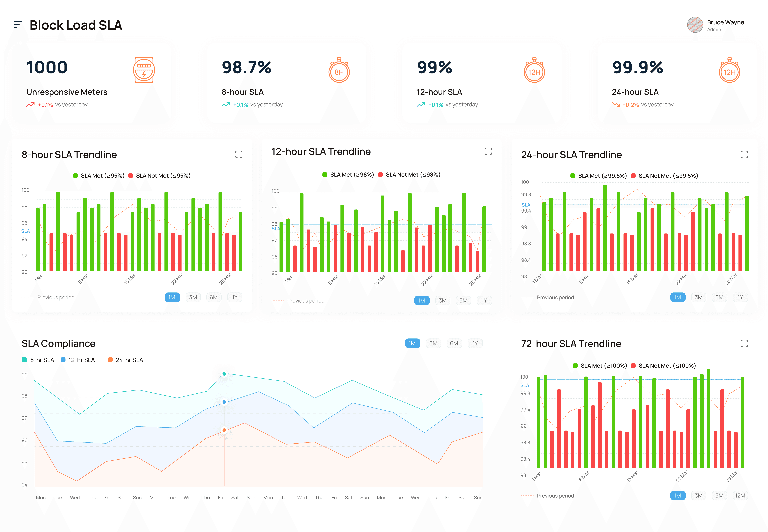The height and width of the screenshot is (532, 768).
Task: Select 1Y range on SLA Compliance chart
Action: pos(475,343)
